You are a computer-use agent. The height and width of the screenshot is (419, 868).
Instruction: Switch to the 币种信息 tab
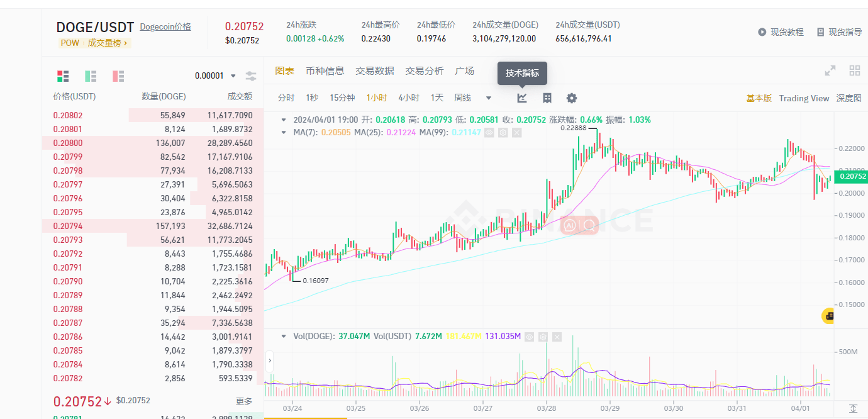pyautogui.click(x=325, y=71)
